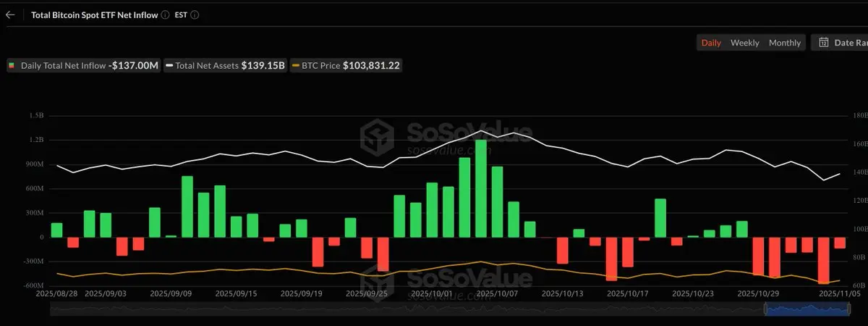This screenshot has height=326, width=868.
Task: Click the unselected gray track of range slider
Action: pyautogui.click(x=407, y=309)
